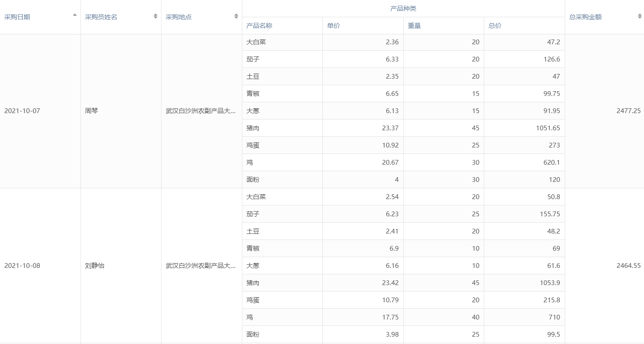
Task: Click the 产品种类 group header
Action: [x=403, y=9]
